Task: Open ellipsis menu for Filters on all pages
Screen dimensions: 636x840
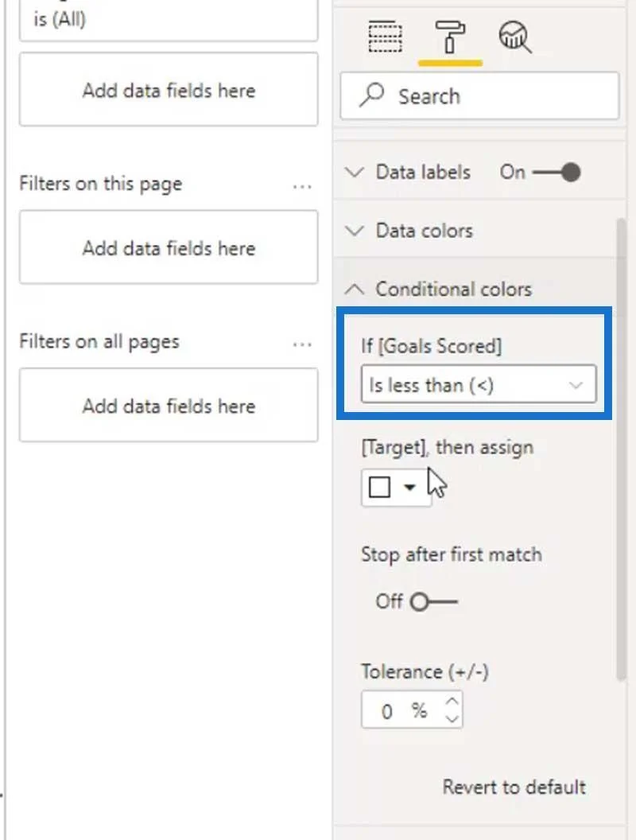Action: [x=302, y=344]
